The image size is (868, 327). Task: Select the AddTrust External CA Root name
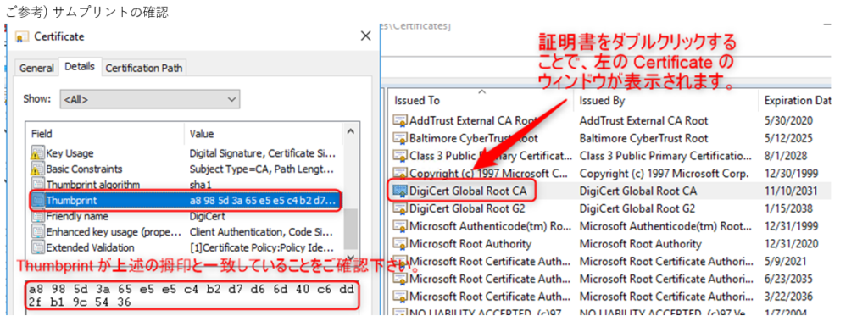pyautogui.click(x=473, y=120)
